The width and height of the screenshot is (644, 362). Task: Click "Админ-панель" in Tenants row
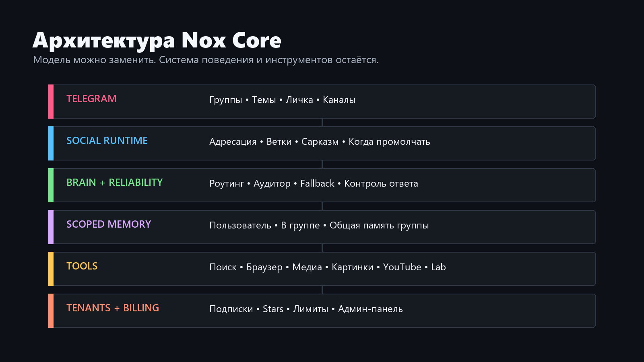[x=370, y=309]
